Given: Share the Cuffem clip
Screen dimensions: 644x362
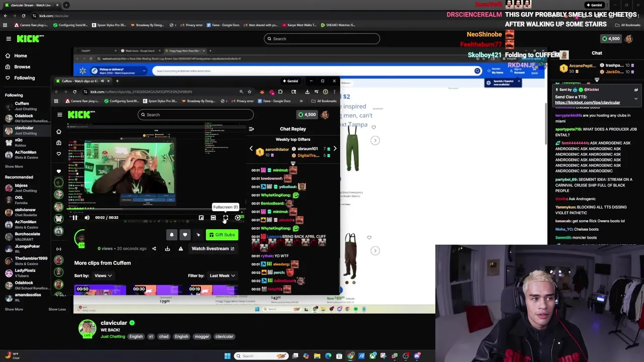Looking at the screenshot, I should point(154,248).
